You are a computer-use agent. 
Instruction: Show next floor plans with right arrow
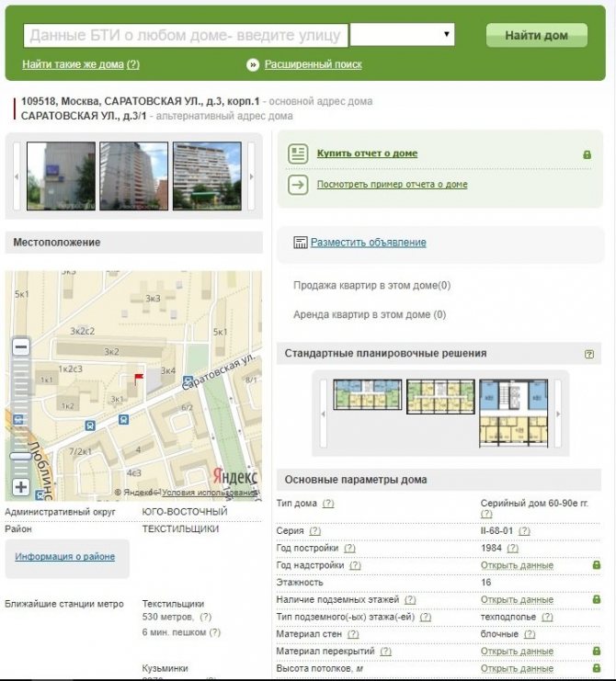point(558,414)
